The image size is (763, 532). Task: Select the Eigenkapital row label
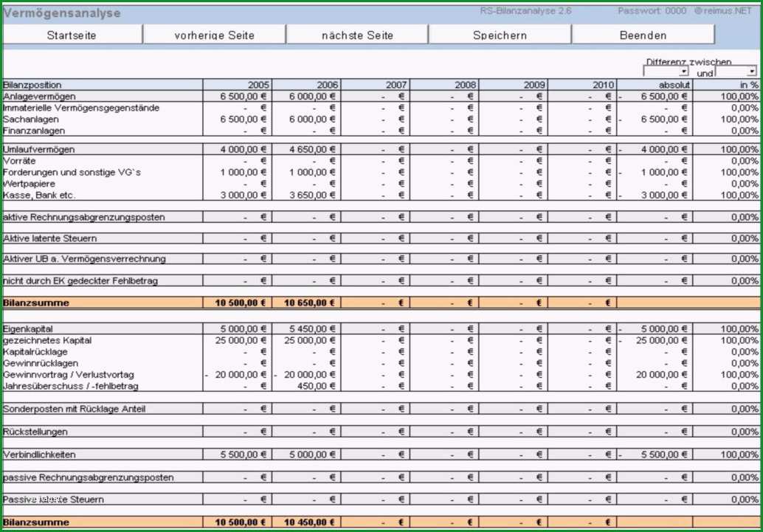(28, 329)
